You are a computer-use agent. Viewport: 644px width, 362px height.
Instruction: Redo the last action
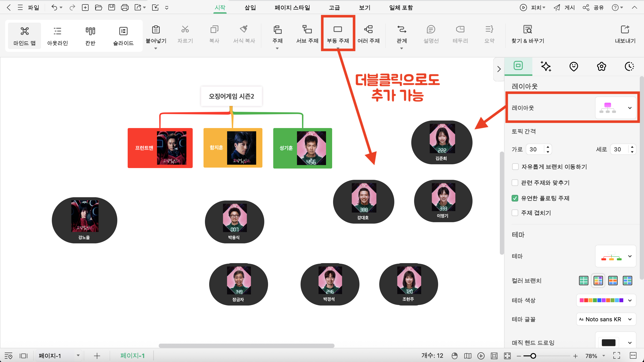click(x=72, y=8)
